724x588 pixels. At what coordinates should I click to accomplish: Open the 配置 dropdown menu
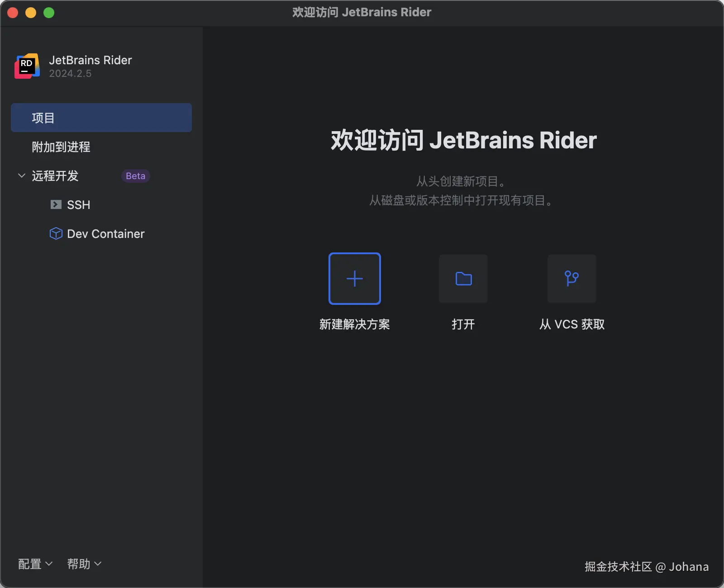coord(35,564)
